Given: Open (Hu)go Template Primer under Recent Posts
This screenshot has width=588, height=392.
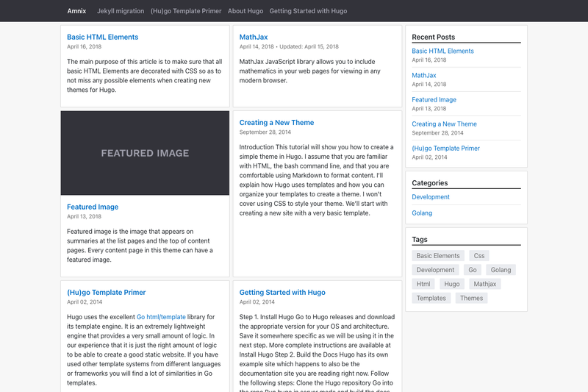Looking at the screenshot, I should pos(445,149).
